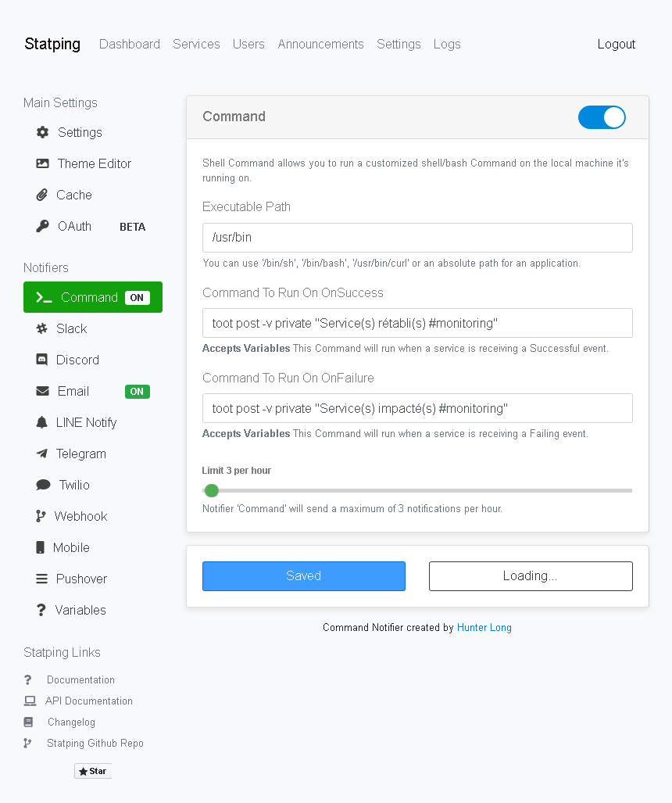Click the ON badge next to Email
The image size is (672, 803).
click(138, 391)
